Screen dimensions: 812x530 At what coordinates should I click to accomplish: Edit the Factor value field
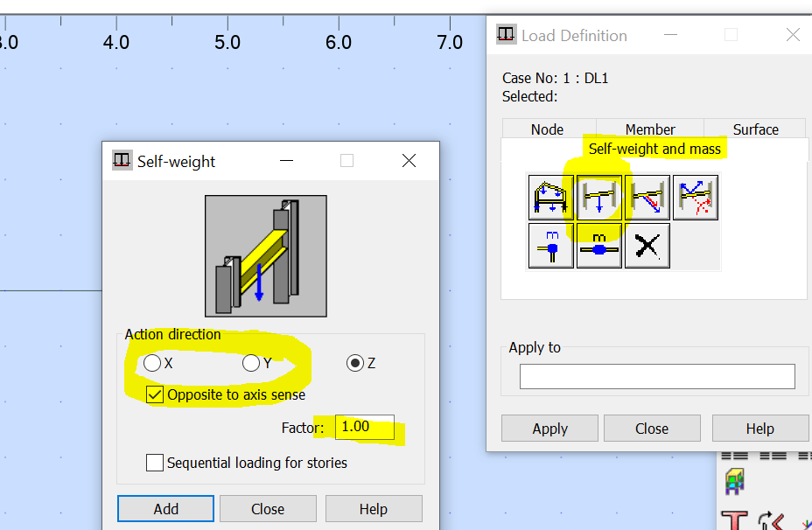(x=363, y=427)
